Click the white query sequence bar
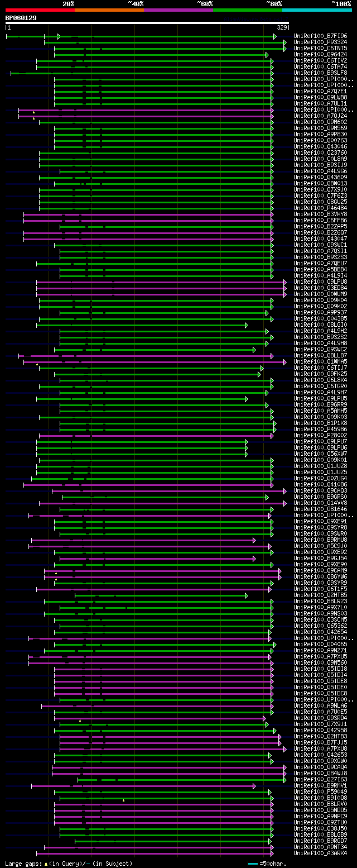Viewport: 357px width, 868px height. click(x=147, y=23)
